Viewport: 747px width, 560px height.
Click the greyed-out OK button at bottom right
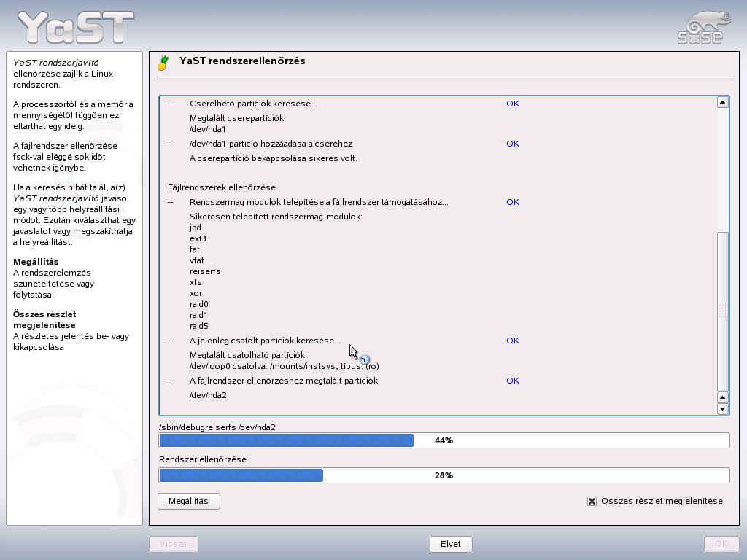click(x=721, y=544)
